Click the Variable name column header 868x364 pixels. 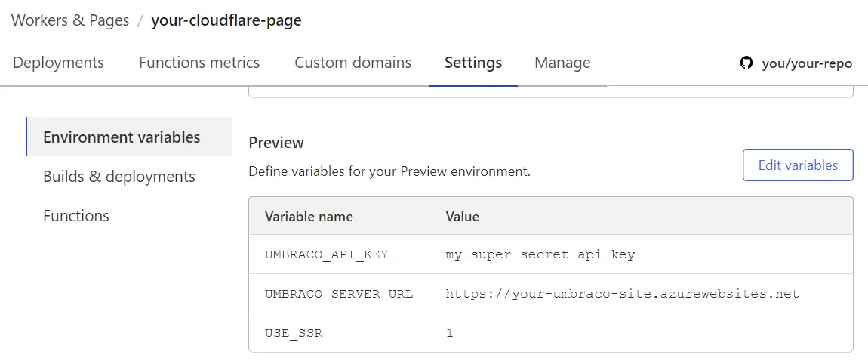coord(309,217)
